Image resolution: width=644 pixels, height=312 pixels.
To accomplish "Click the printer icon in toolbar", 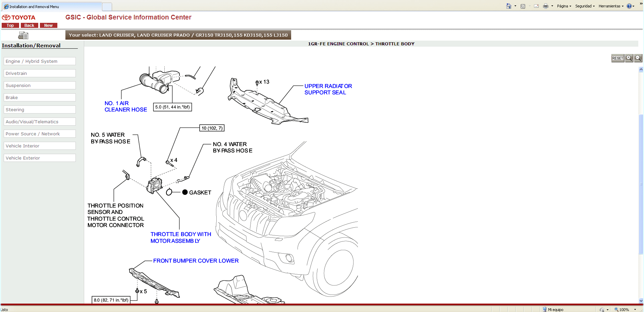I will click(x=546, y=6).
